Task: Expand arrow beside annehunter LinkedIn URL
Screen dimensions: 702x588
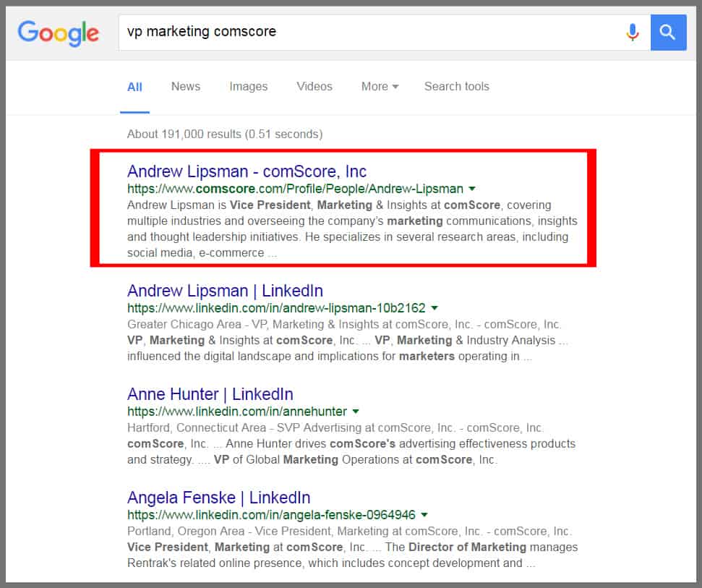Action: point(356,412)
